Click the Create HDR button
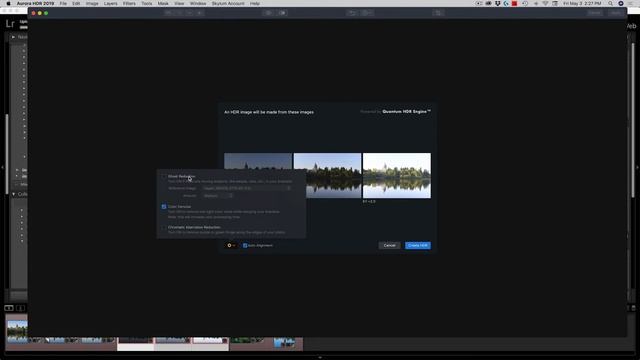Image resolution: width=640 pixels, height=360 pixels. pos(418,245)
